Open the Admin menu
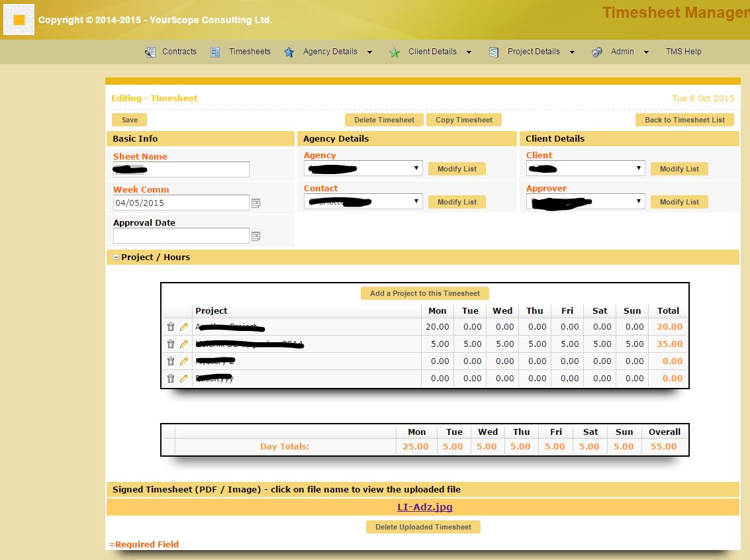 [x=622, y=52]
